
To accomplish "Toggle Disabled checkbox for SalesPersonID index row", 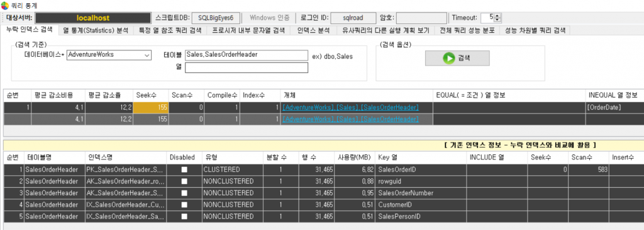I will [x=184, y=216].
